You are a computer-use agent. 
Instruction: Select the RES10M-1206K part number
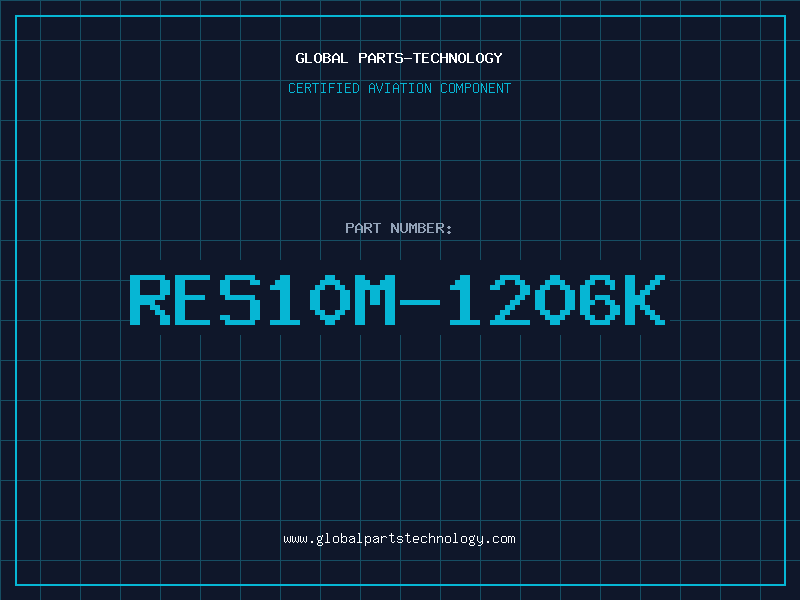tap(397, 300)
